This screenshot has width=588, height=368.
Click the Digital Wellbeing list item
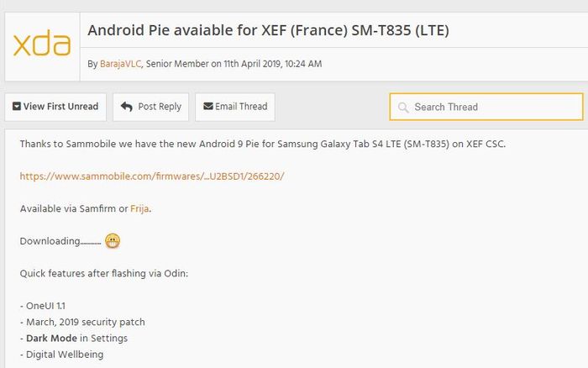pyautogui.click(x=61, y=355)
